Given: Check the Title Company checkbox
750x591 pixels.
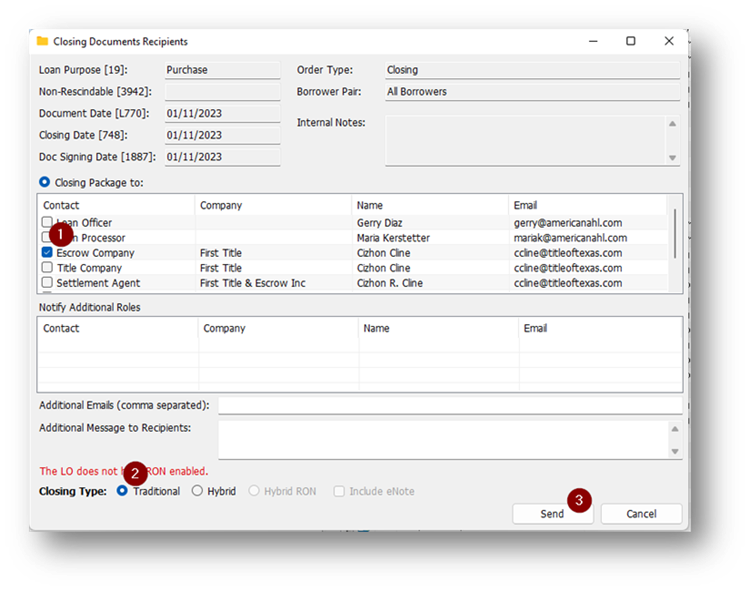Looking at the screenshot, I should [x=47, y=268].
